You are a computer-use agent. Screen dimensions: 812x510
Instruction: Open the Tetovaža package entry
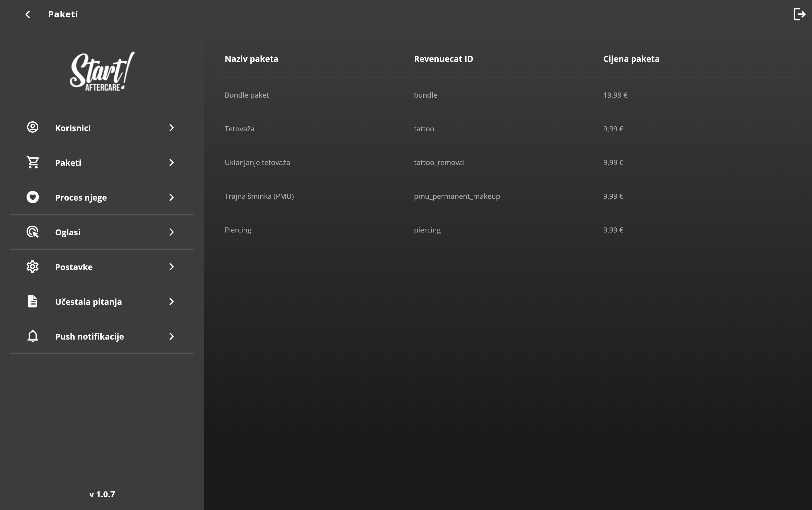(x=239, y=129)
